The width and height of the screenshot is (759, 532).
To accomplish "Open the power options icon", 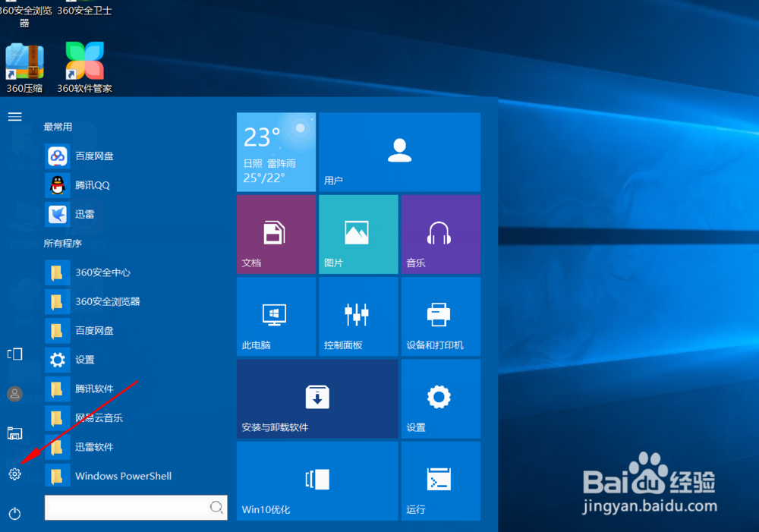I will 14,514.
